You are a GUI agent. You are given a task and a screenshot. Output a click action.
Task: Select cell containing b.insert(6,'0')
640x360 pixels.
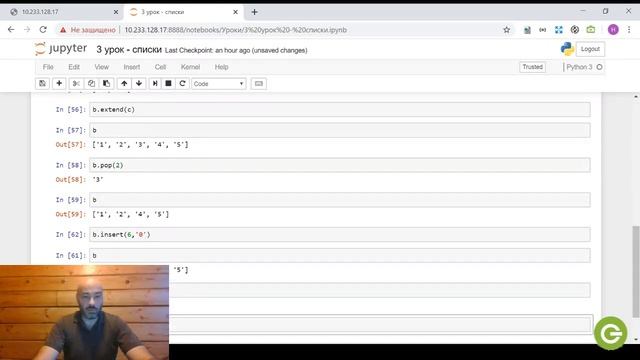340,234
